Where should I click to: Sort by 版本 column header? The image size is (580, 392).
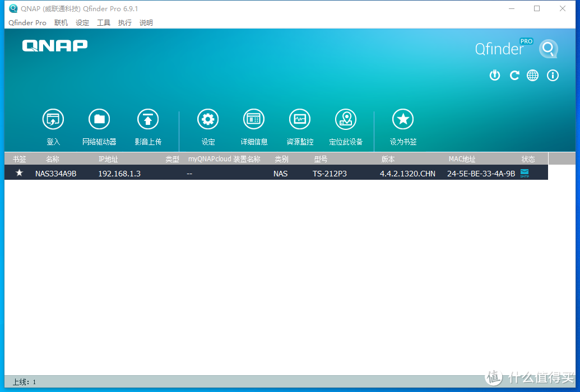388,159
